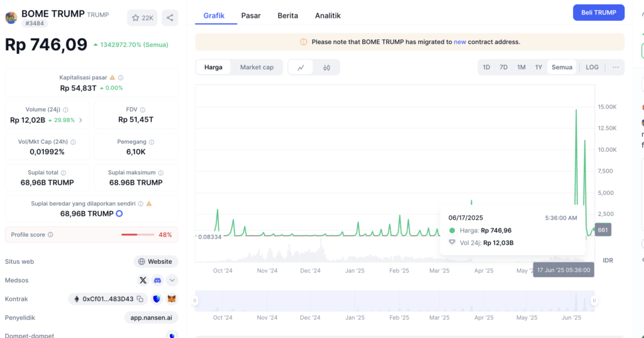
Task: Click the 0xCf01...483D43 contract address
Action: point(108,299)
